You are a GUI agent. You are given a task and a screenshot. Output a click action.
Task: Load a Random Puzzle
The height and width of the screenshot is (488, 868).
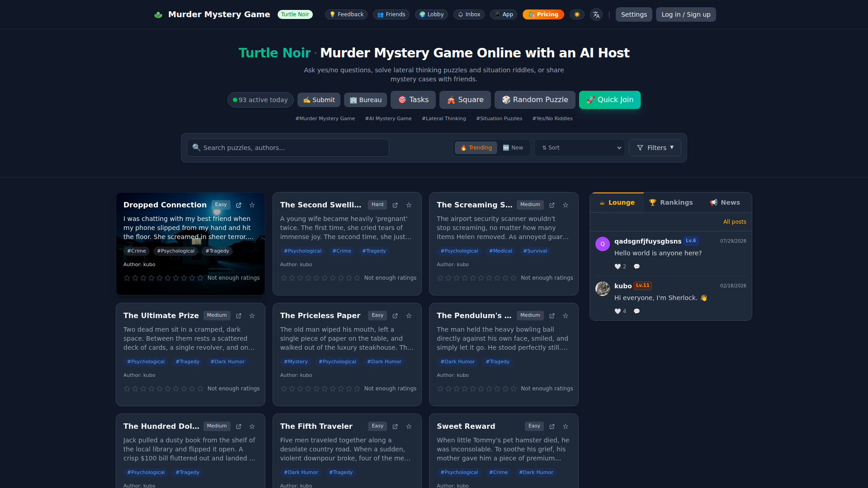535,100
